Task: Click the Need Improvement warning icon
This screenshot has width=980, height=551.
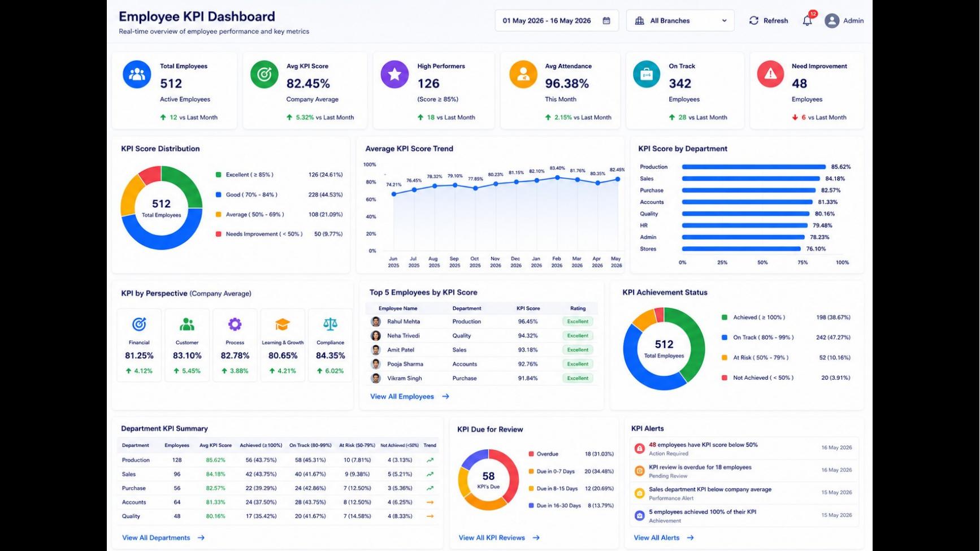Action: 770,74
